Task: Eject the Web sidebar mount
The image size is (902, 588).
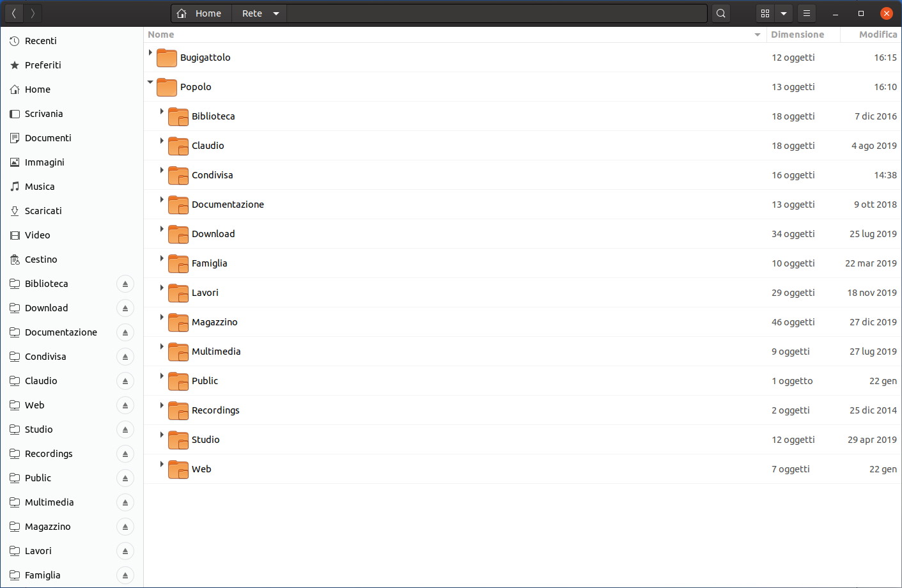Action: [x=125, y=405]
